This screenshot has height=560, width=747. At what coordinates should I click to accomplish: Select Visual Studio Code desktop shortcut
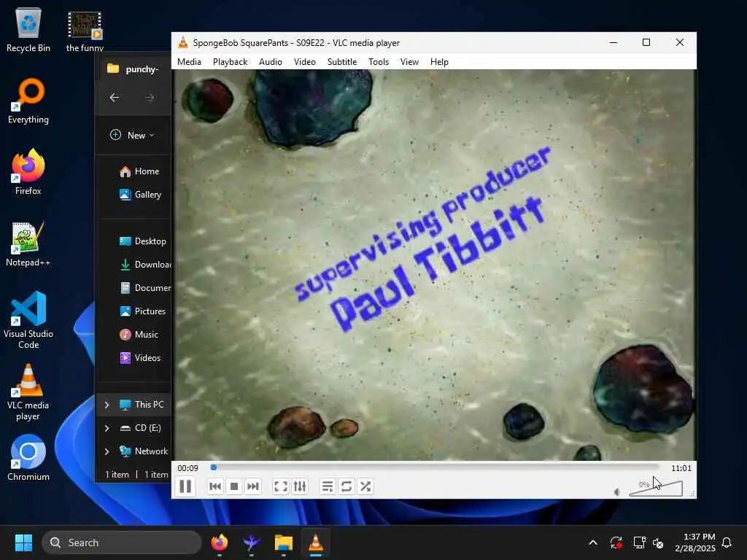coord(28,321)
